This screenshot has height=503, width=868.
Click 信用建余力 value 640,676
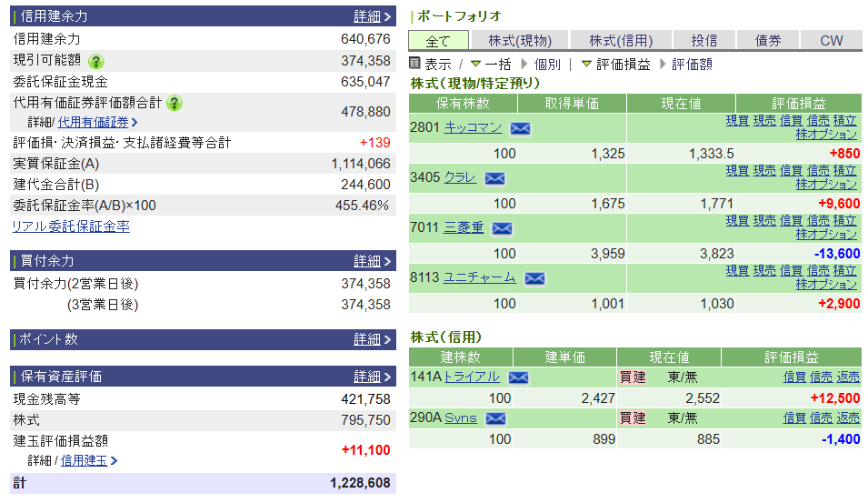tap(365, 39)
